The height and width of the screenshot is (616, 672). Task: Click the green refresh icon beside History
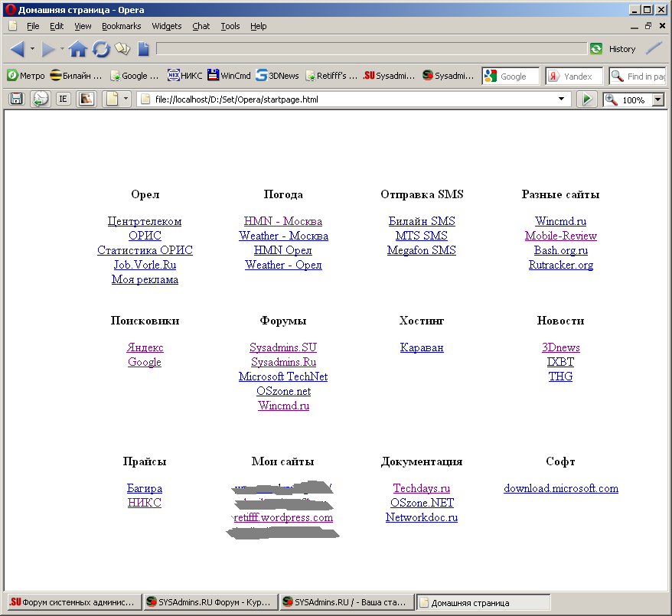(596, 49)
